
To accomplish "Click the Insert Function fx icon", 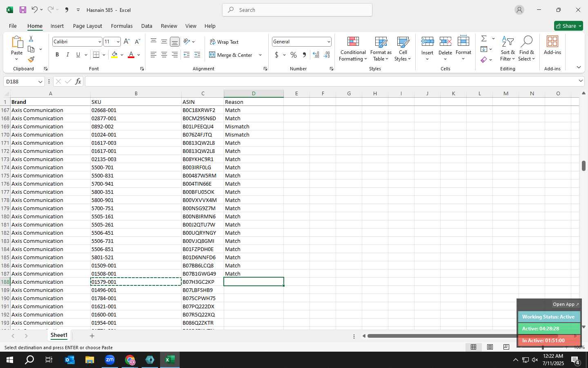I will click(78, 81).
